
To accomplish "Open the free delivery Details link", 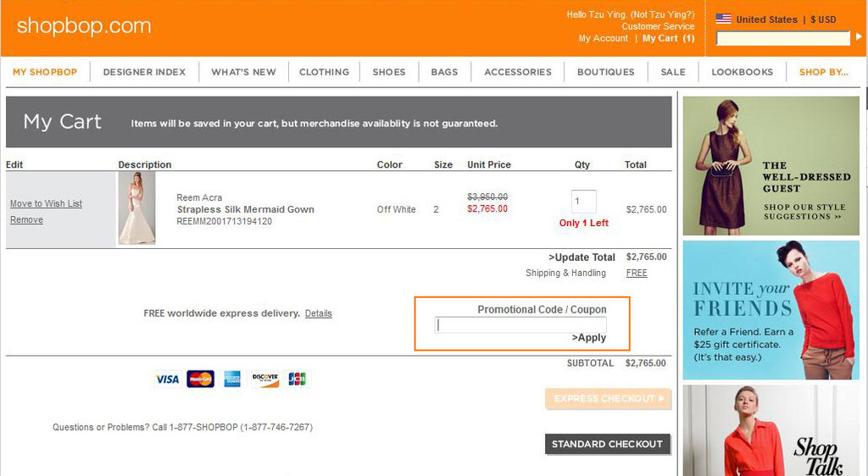I will coord(319,313).
